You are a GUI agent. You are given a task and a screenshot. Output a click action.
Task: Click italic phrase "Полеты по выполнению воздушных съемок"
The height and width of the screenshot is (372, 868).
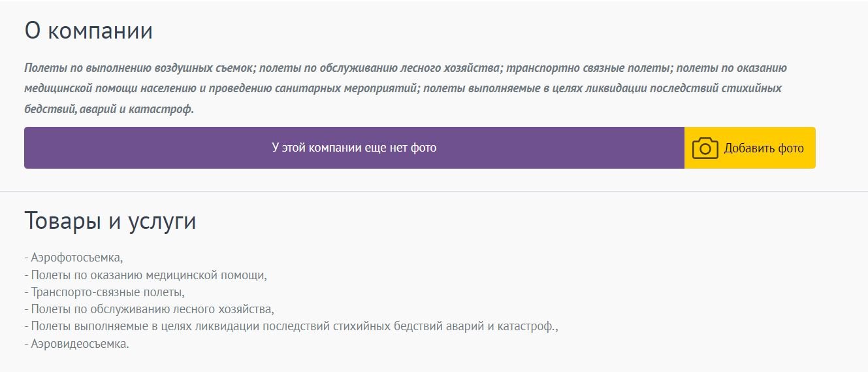pyautogui.click(x=138, y=68)
